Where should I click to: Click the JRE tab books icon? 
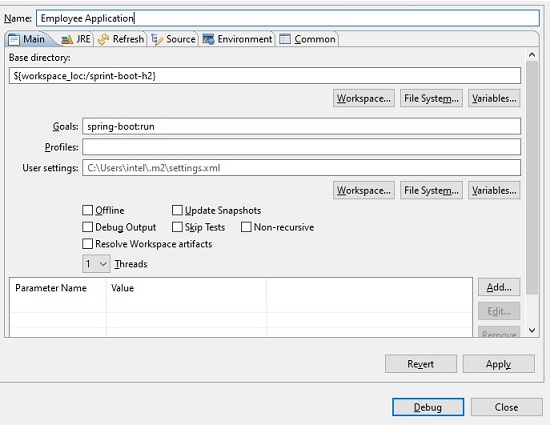67,40
